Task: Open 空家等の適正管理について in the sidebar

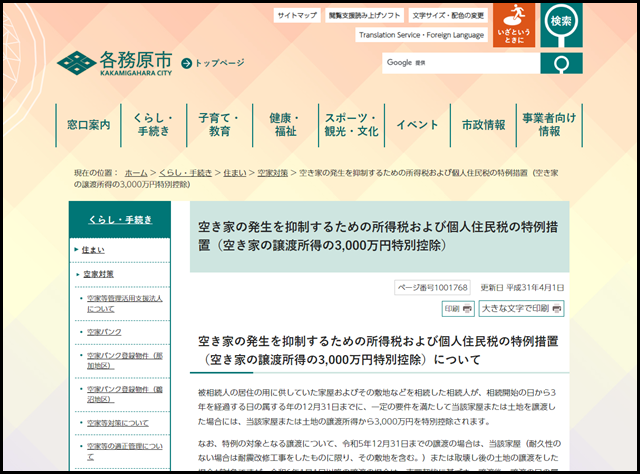Action: (x=124, y=452)
